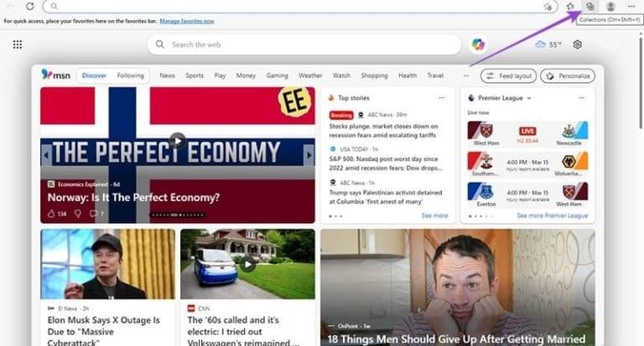Open the Play category
This screenshot has height=346, width=644.
[220, 75]
